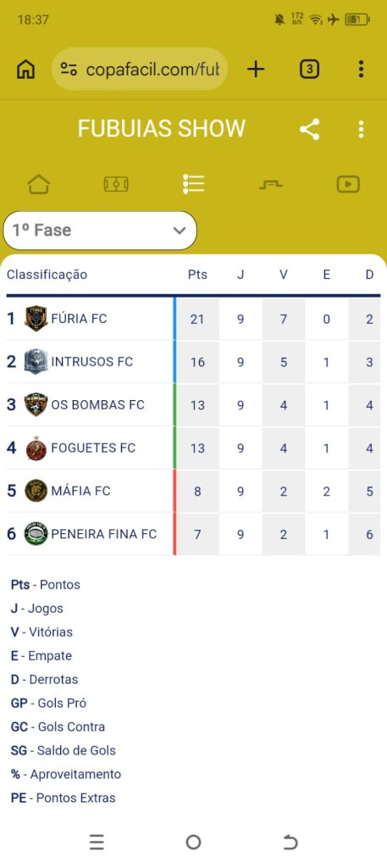Tap the site info icon in address bar
The width and height of the screenshot is (387, 868).
pyautogui.click(x=69, y=70)
